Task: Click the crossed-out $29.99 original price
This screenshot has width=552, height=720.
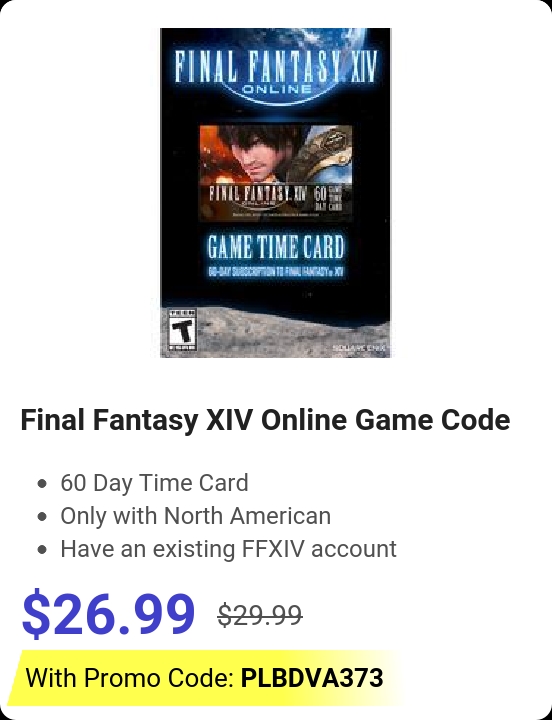Action: click(x=260, y=615)
